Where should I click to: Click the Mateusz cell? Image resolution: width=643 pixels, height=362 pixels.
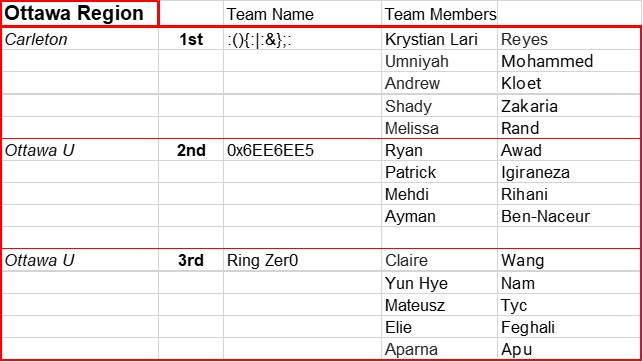pos(440,305)
